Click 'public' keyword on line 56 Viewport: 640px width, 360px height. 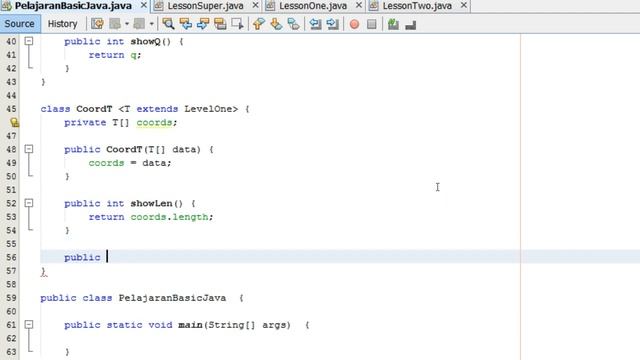[x=82, y=258]
